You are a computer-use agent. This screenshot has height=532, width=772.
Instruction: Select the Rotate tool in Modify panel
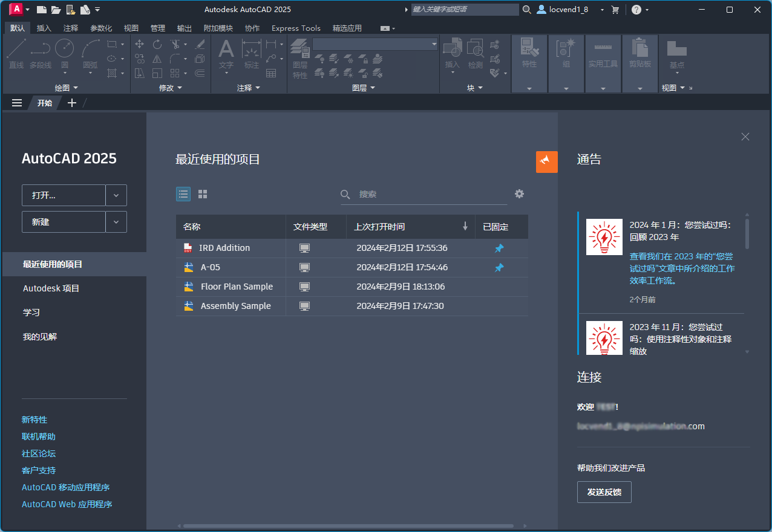pyautogui.click(x=157, y=44)
